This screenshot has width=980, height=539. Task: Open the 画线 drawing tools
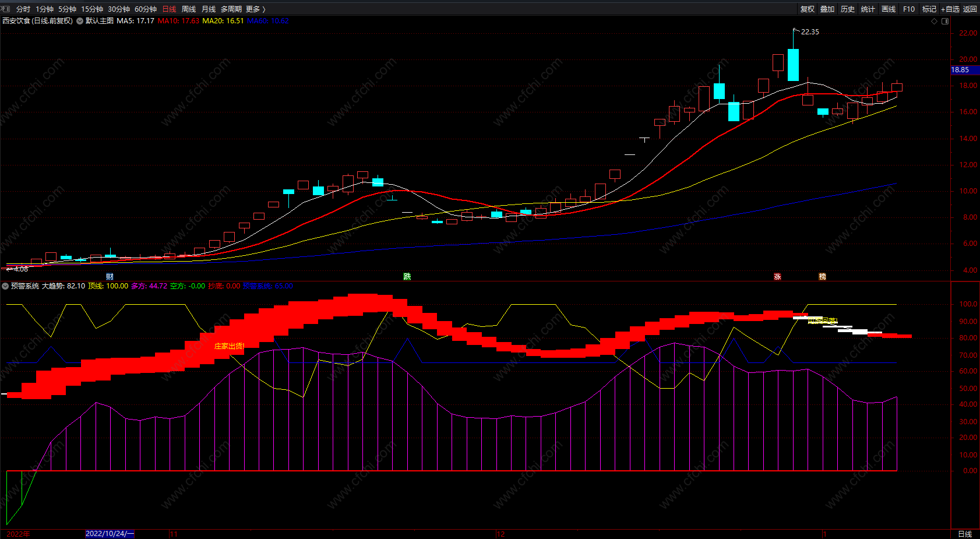tap(889, 9)
